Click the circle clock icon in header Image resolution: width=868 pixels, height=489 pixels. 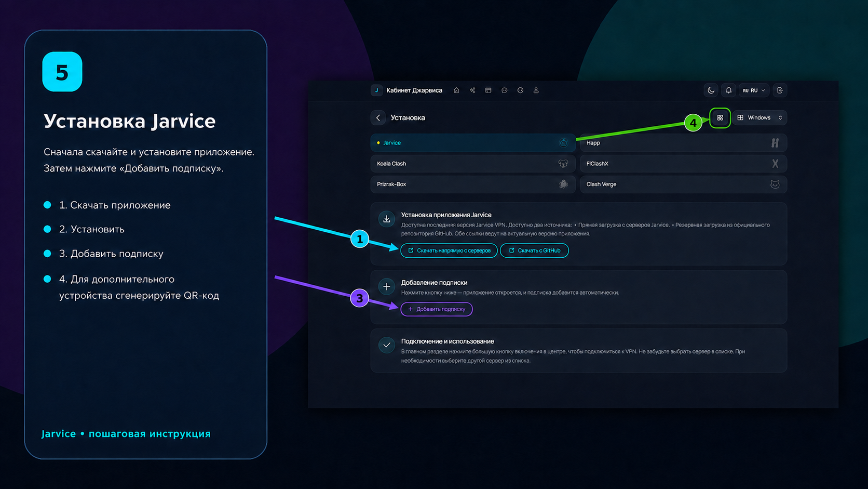pos(520,90)
